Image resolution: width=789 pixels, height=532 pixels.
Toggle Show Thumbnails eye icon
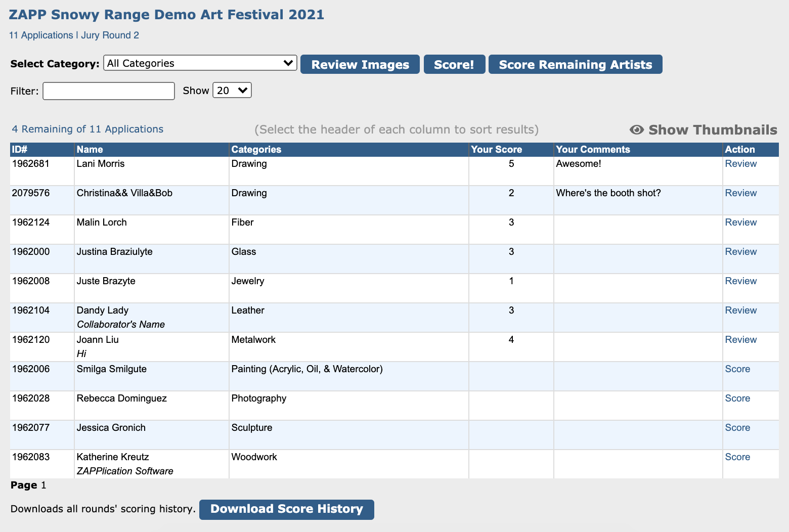636,130
